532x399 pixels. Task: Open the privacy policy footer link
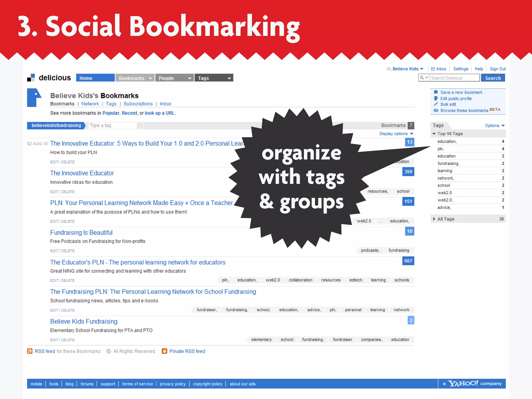click(173, 384)
